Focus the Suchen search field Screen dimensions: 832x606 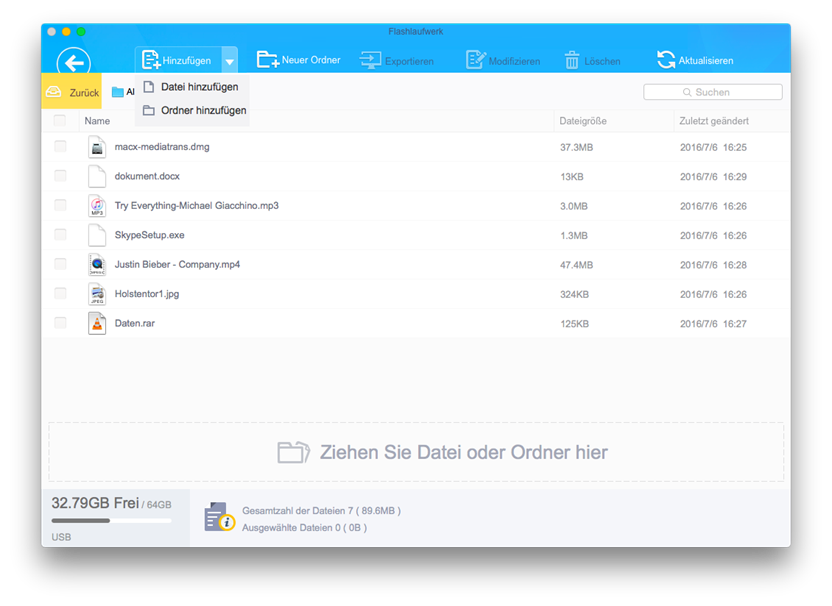click(713, 92)
